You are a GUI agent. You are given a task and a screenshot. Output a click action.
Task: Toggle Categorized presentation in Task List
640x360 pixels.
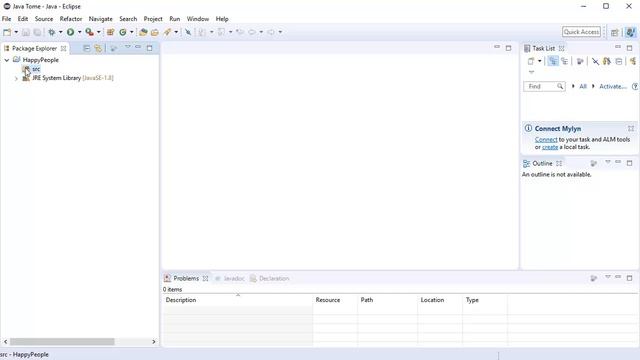point(553,61)
